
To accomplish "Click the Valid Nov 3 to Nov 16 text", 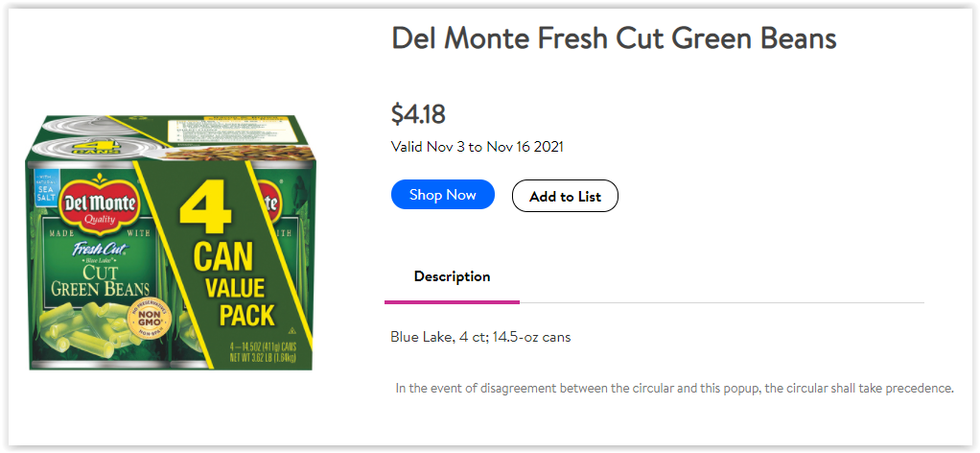I will click(x=477, y=147).
